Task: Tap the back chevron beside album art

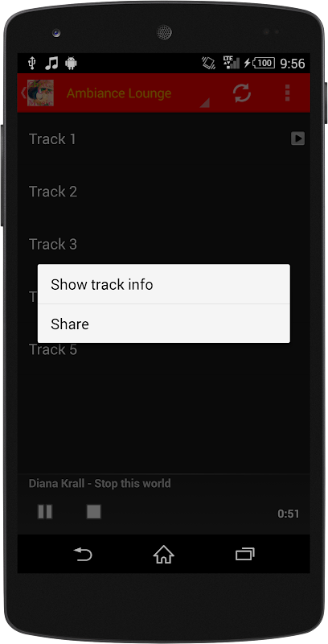Action: [x=23, y=93]
